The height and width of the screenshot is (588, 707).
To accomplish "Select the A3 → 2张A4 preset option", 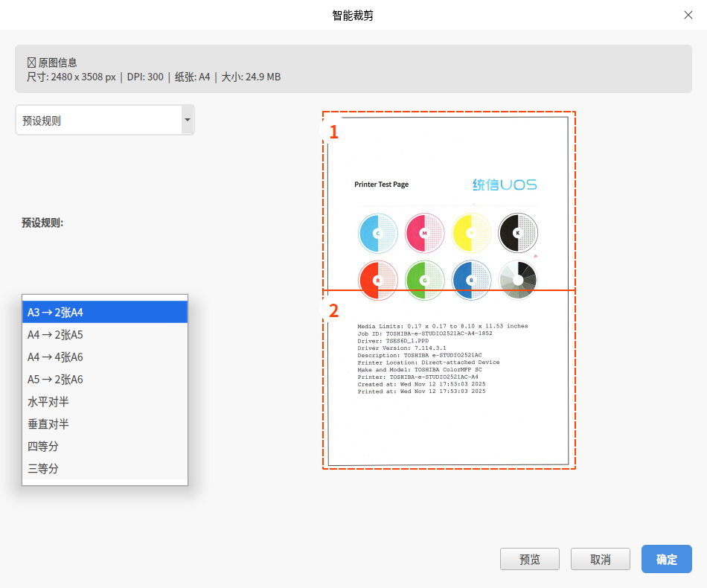I will point(105,312).
